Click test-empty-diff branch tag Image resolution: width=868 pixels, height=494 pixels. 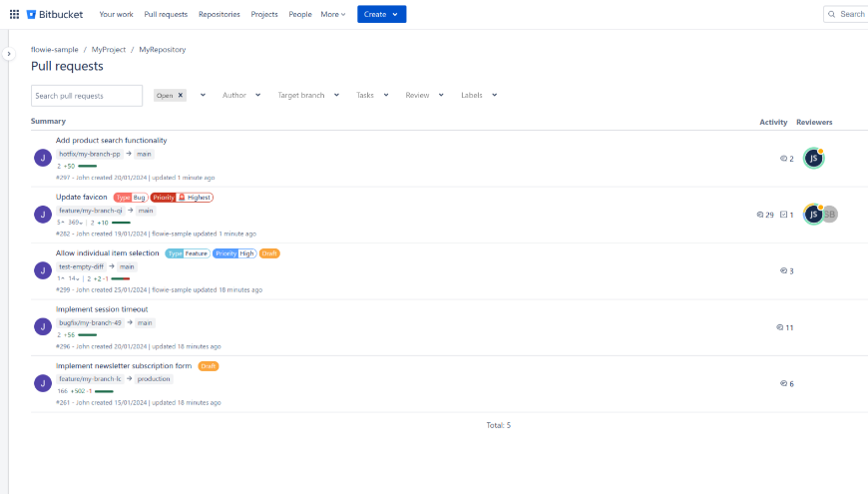pyautogui.click(x=82, y=266)
